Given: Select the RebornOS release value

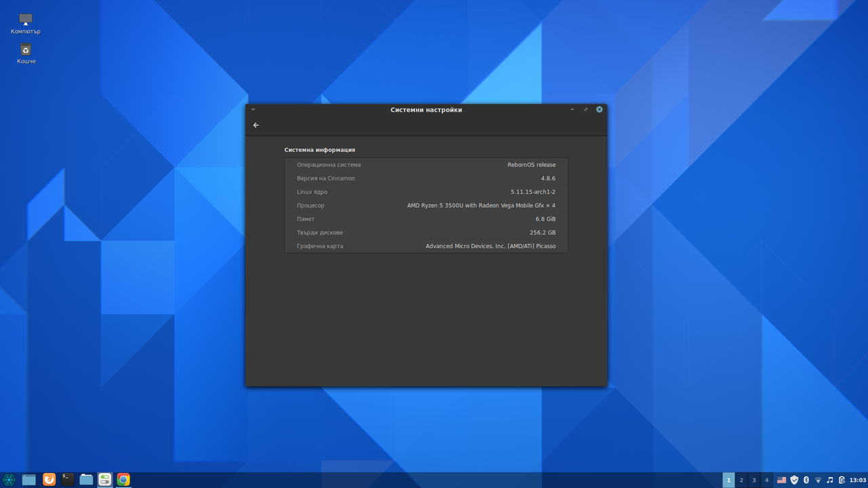Looking at the screenshot, I should point(532,165).
